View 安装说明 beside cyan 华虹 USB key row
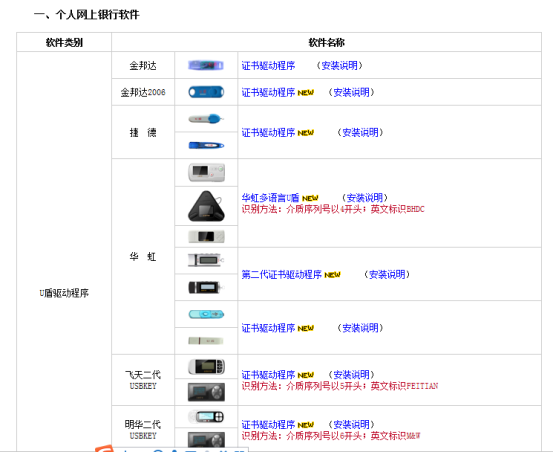This screenshot has height=452, width=554. 360,328
